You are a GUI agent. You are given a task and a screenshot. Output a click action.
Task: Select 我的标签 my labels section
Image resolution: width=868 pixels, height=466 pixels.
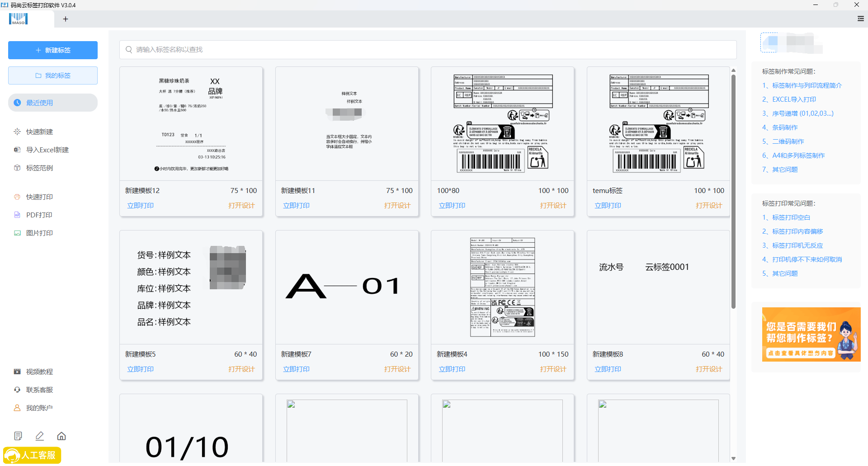click(52, 75)
